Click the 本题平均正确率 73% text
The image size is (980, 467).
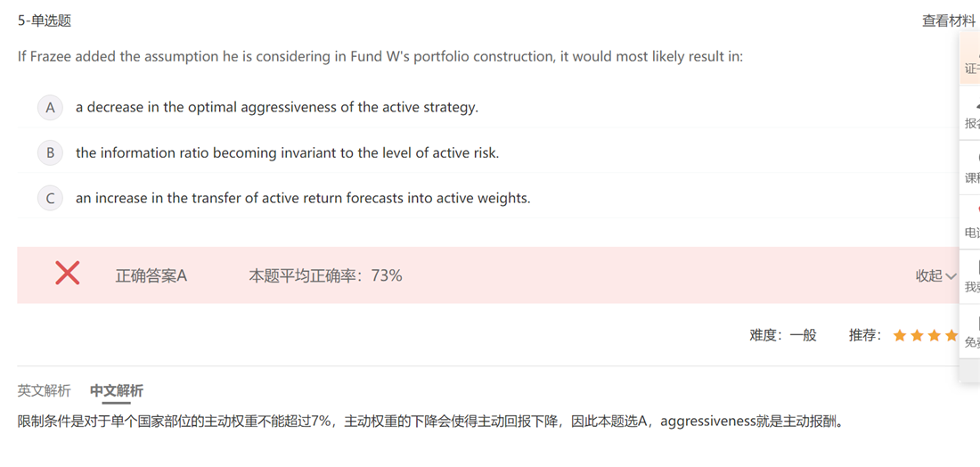coord(325,276)
